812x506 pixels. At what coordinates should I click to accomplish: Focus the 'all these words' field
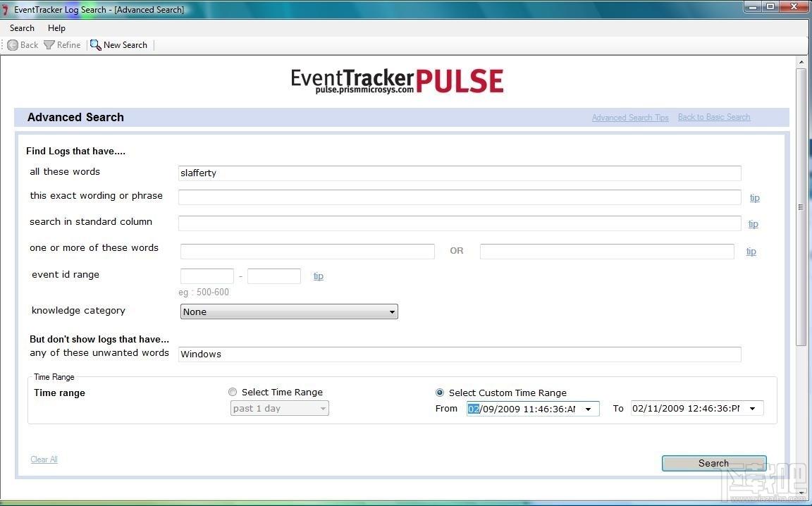(x=460, y=173)
